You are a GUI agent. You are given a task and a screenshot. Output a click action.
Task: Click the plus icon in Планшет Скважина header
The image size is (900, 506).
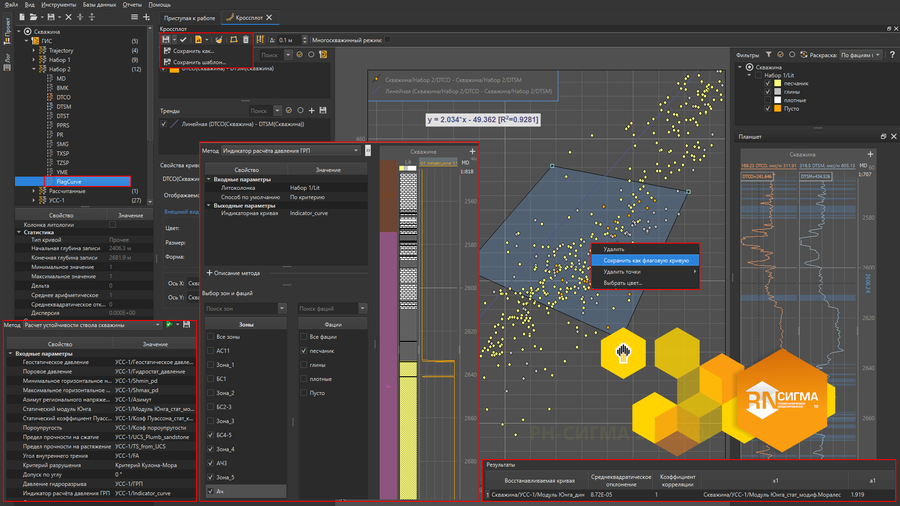(870, 154)
